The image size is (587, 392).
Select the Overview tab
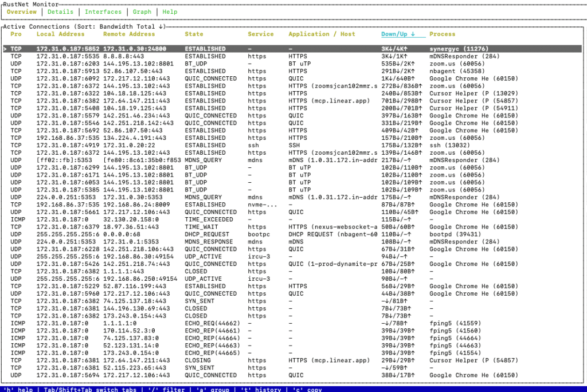pos(21,11)
